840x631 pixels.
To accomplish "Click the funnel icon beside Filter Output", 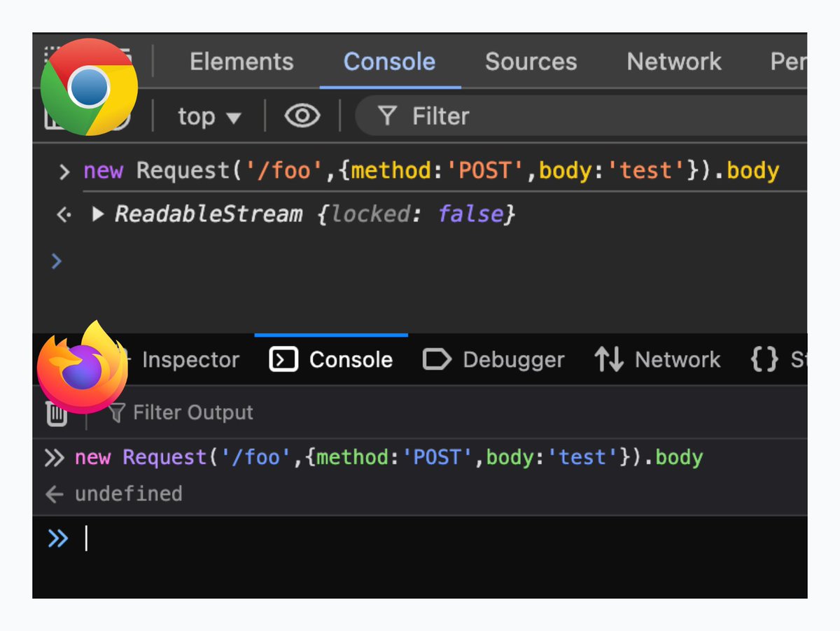I will click(118, 412).
